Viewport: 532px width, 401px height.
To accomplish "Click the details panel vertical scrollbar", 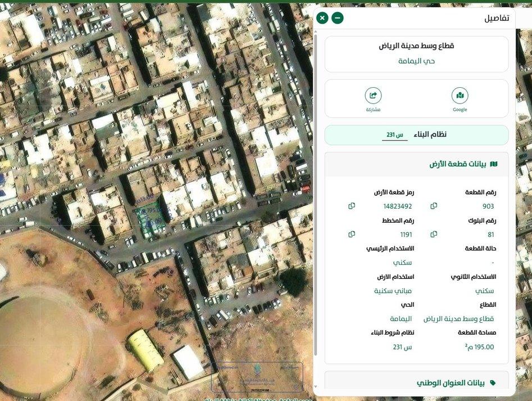I will pos(316,197).
